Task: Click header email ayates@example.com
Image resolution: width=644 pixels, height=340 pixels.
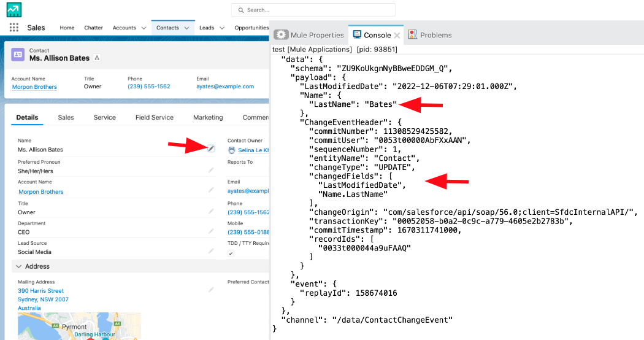Action: pos(225,87)
